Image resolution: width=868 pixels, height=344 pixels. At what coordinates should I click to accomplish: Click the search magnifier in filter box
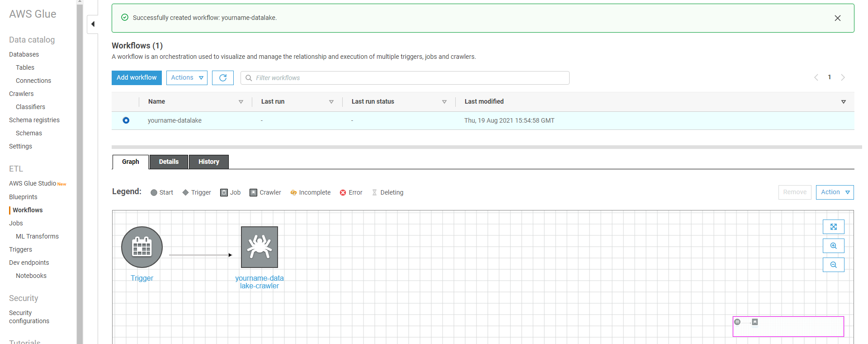pos(249,78)
